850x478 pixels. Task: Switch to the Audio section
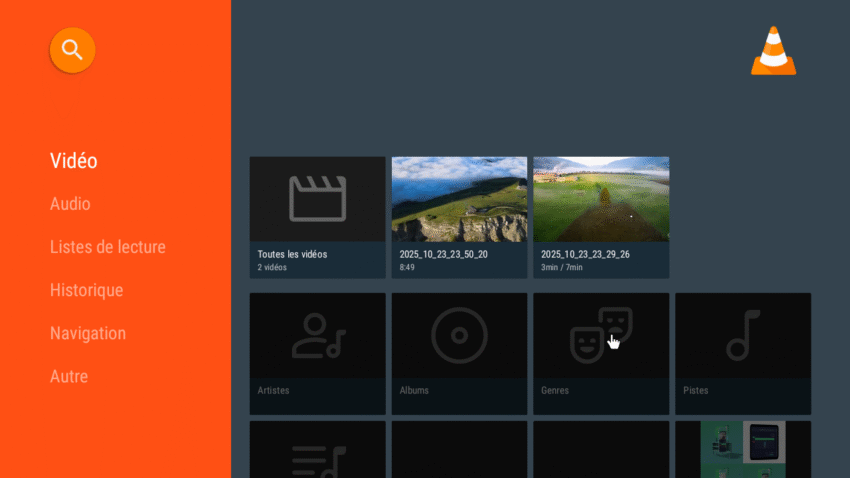tap(70, 204)
